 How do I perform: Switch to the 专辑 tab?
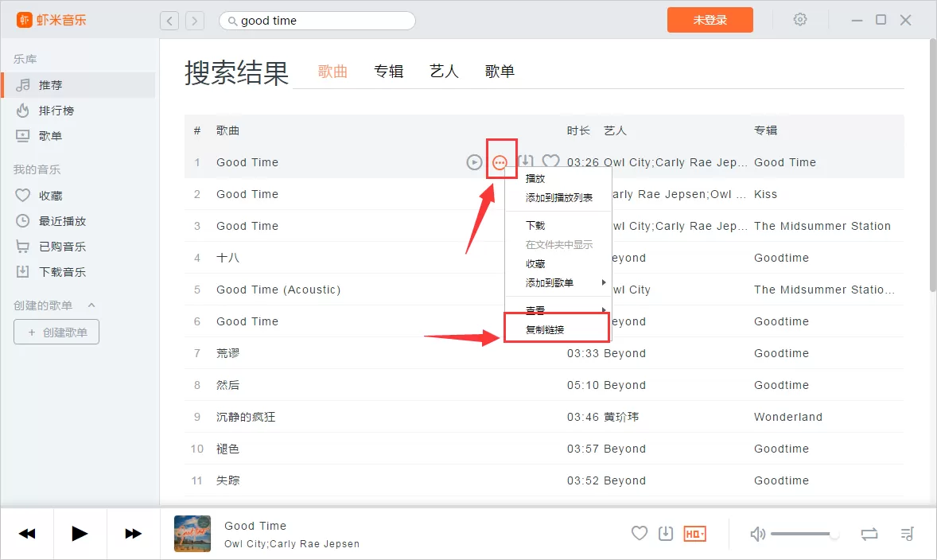coord(388,71)
